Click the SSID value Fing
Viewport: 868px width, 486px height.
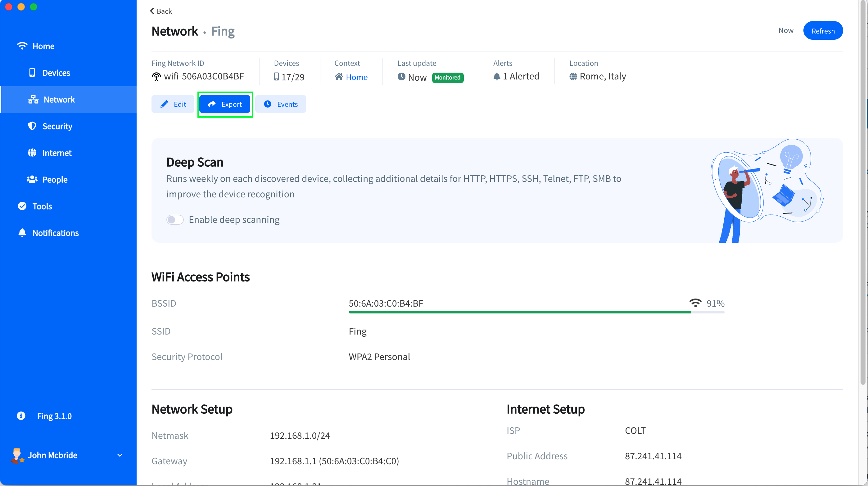358,331
